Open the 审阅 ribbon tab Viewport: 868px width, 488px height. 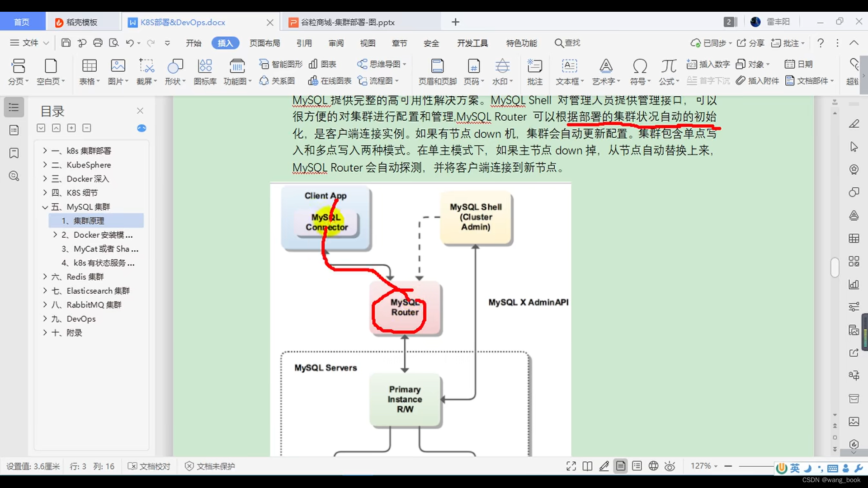[336, 43]
